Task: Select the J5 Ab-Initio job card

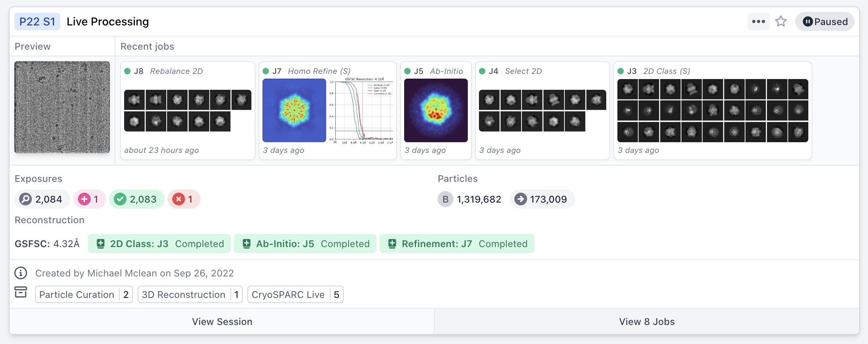Action: click(436, 110)
